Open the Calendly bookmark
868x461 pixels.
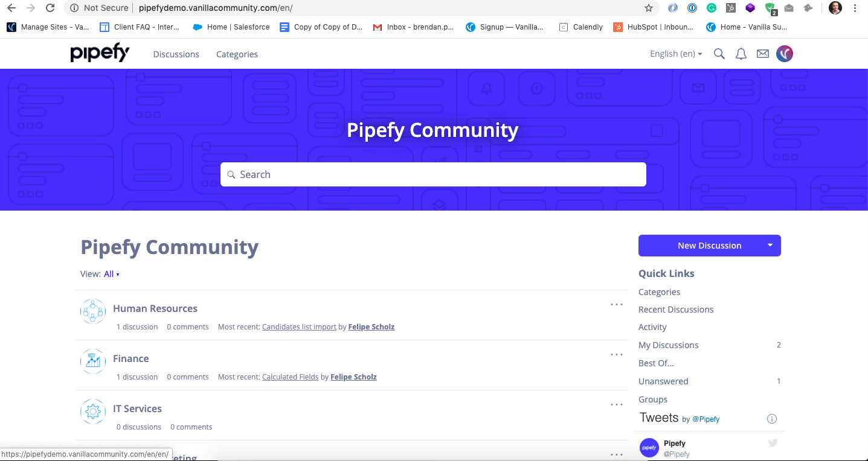tap(581, 27)
